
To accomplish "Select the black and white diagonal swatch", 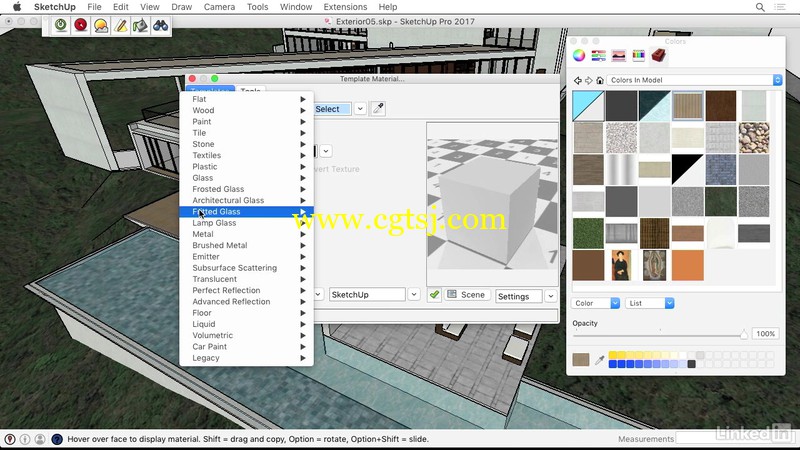I will click(687, 169).
